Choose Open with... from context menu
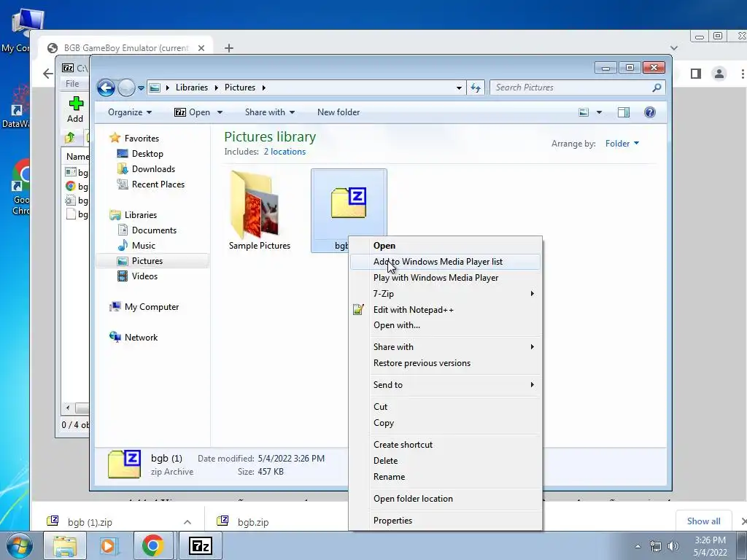747x560 pixels. pyautogui.click(x=445, y=325)
